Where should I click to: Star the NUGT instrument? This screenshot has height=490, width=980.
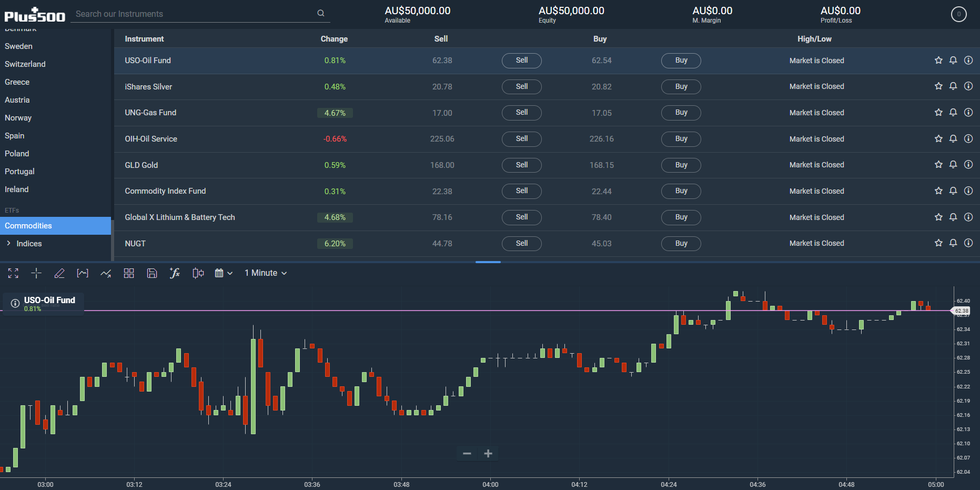point(938,243)
